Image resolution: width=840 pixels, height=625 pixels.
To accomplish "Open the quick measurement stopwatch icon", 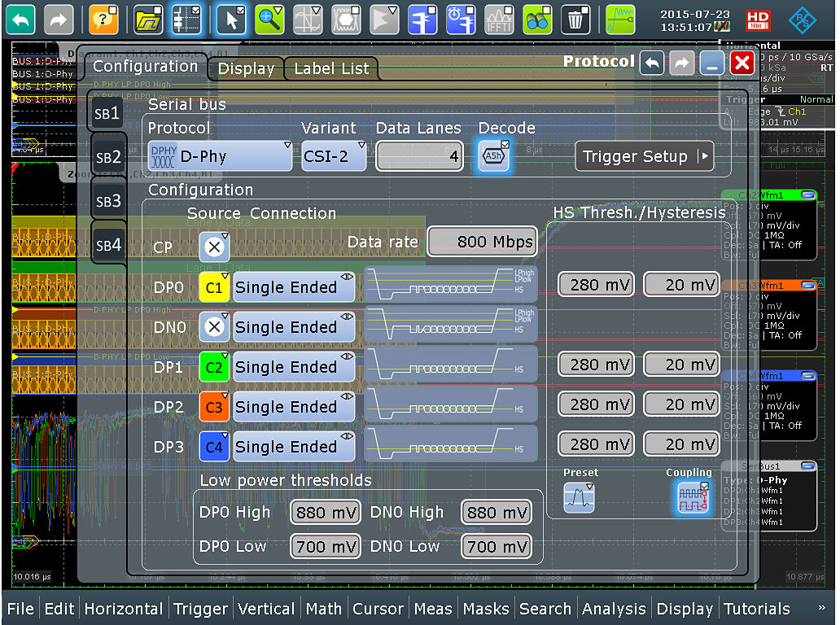I will click(x=461, y=20).
